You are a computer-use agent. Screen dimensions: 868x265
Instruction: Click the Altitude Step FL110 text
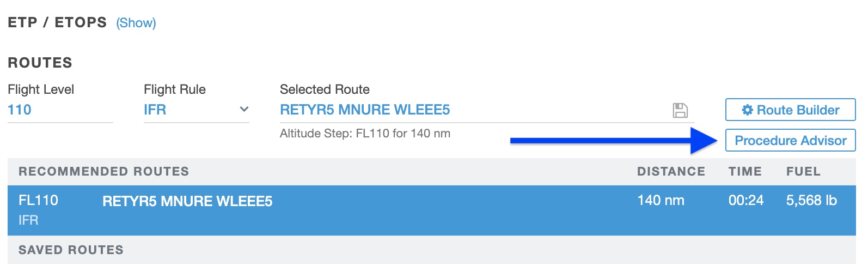click(x=365, y=134)
